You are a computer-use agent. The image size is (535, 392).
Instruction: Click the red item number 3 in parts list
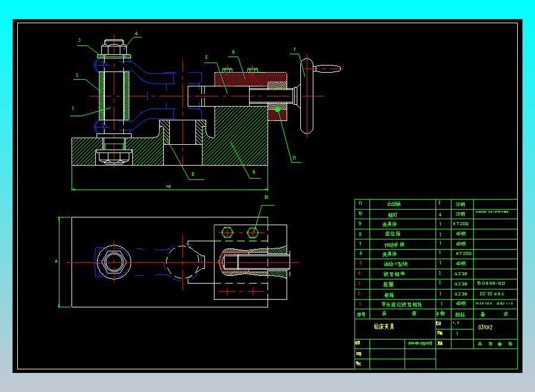359,284
